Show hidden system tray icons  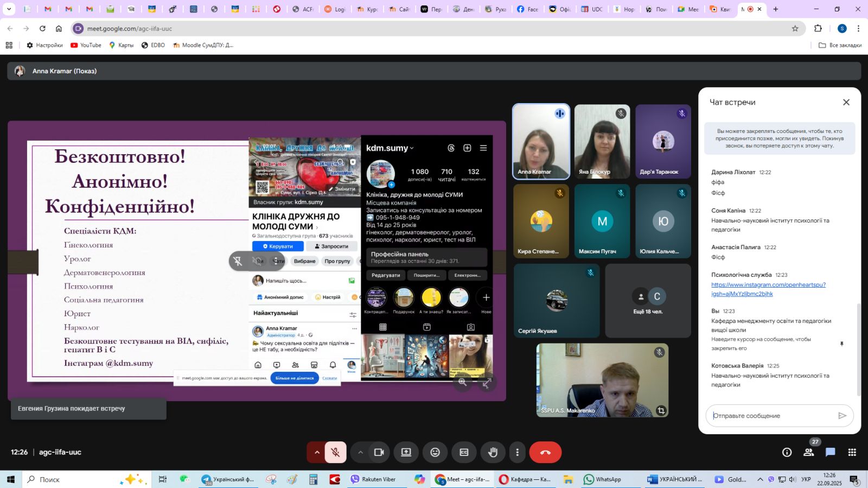(760, 479)
